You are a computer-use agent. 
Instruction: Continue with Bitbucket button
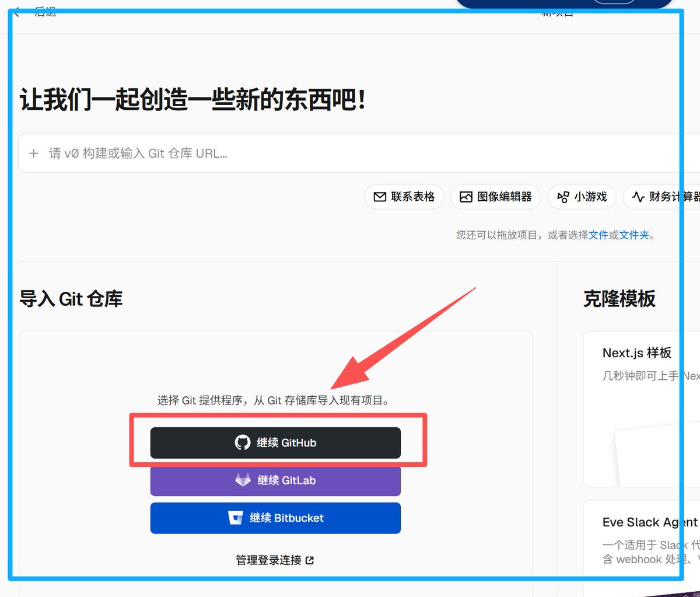pyautogui.click(x=275, y=518)
